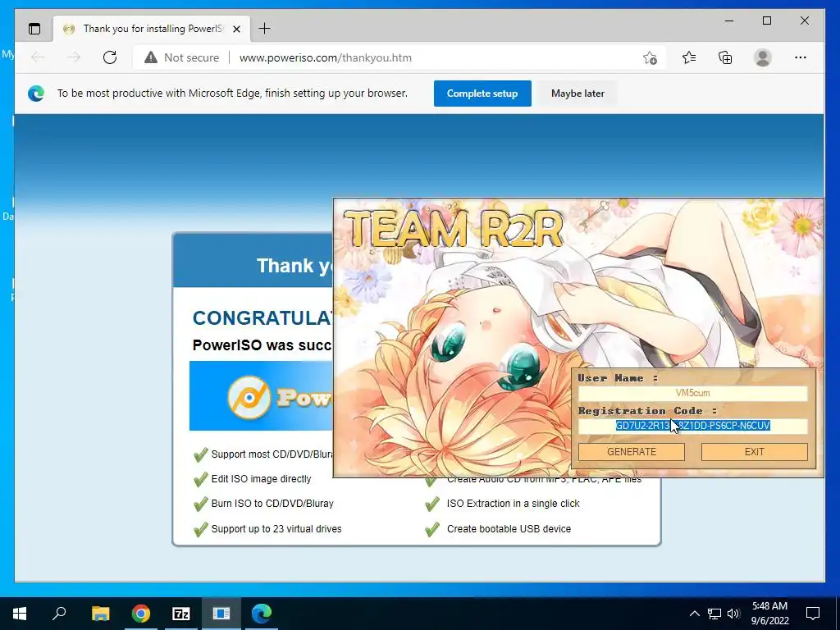Click Edge logo in setup banner
Screen dimensions: 840x630
[x=36, y=94]
